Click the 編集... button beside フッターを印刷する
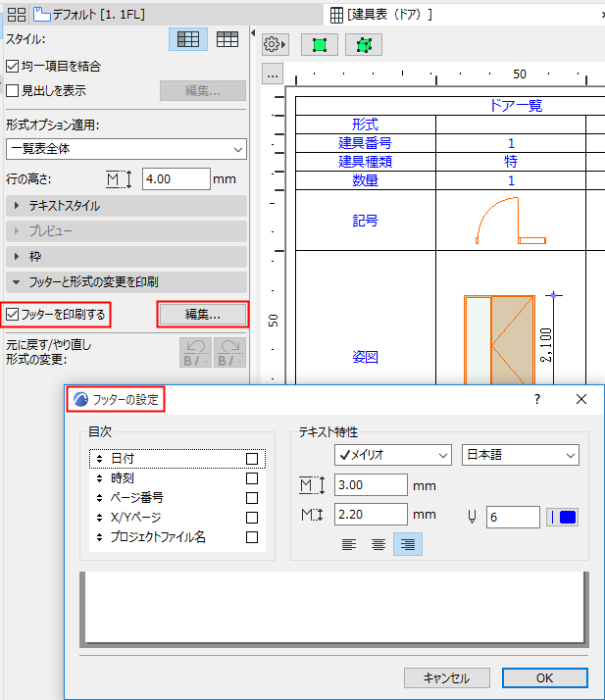This screenshot has height=700, width=605. coord(203,315)
